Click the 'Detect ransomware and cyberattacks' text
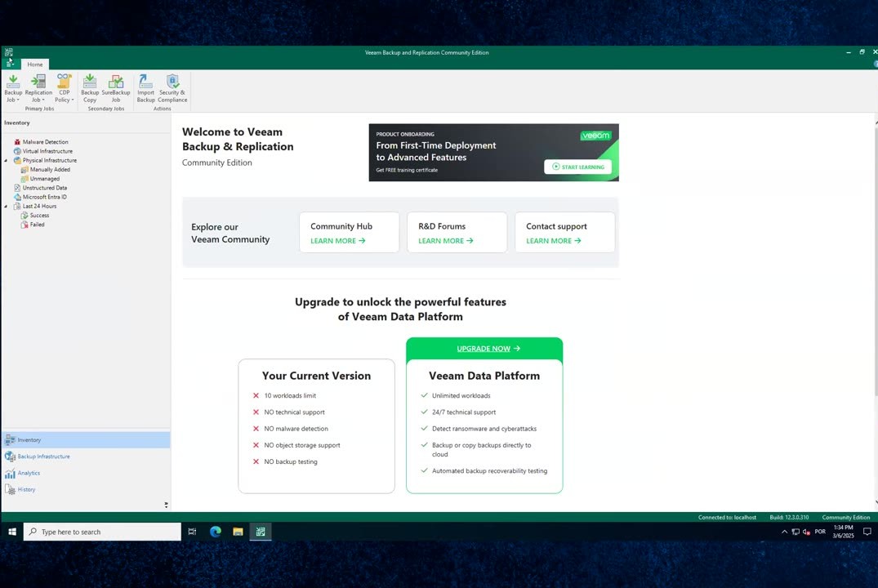The width and height of the screenshot is (878, 588). (x=484, y=429)
